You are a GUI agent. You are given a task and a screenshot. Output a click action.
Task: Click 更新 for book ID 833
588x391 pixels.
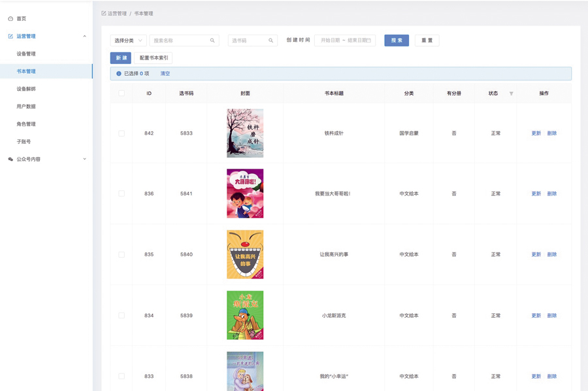[536, 376]
